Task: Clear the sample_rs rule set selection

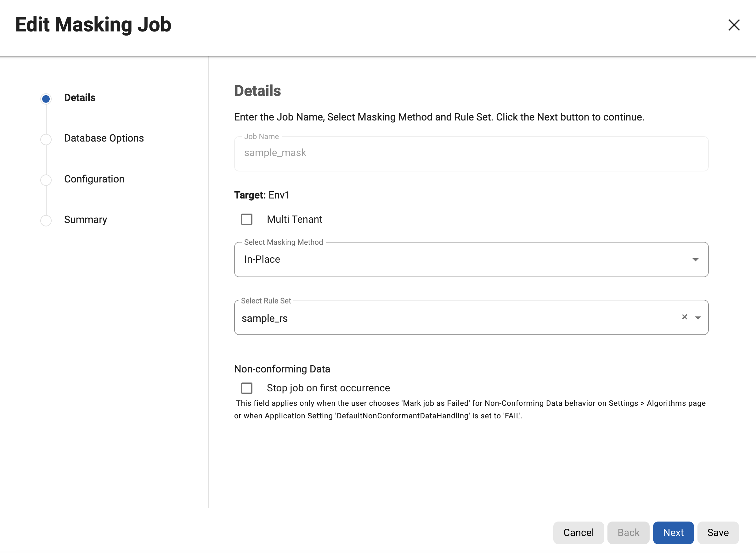Action: [x=684, y=317]
